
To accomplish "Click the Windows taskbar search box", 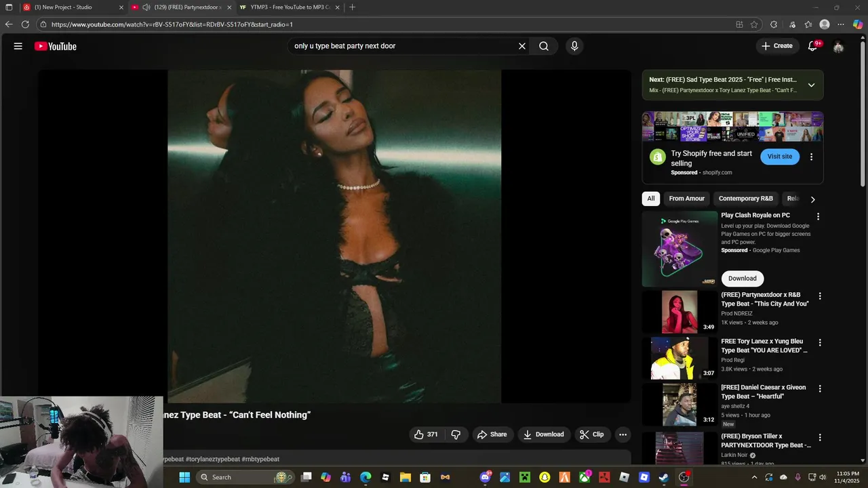I will click(245, 477).
